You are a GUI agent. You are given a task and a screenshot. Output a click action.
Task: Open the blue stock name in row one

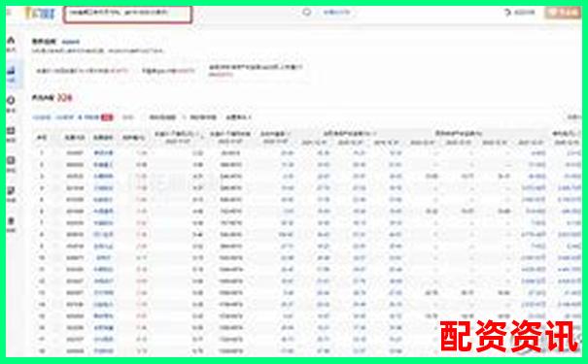103,152
